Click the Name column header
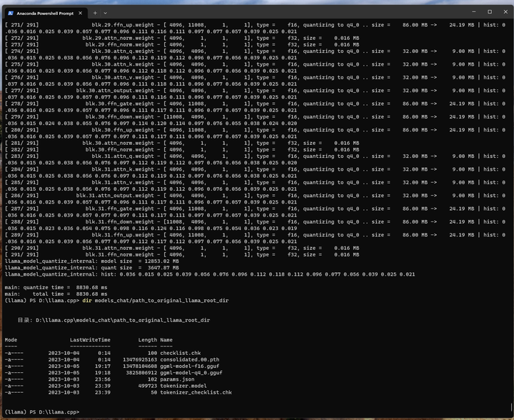Image resolution: width=514 pixels, height=420 pixels. (x=166, y=340)
